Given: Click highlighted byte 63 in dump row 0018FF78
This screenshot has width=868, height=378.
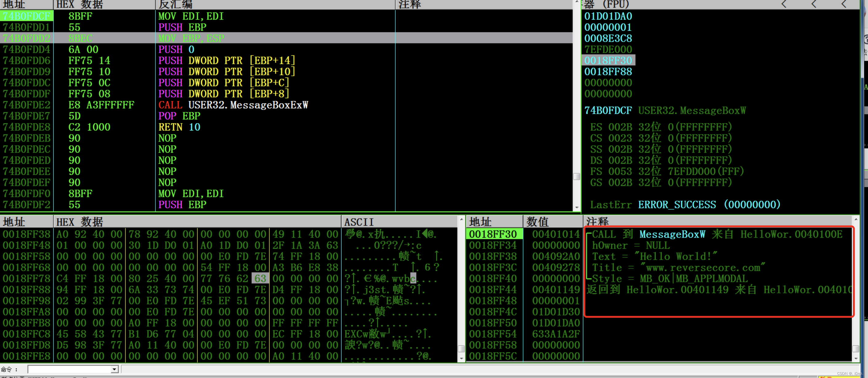Looking at the screenshot, I should [x=260, y=279].
